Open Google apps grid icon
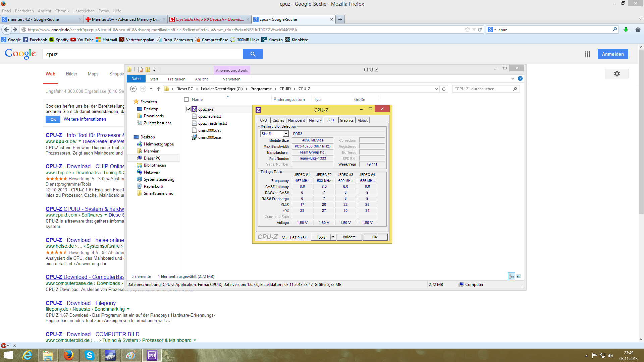This screenshot has height=362, width=644. 587,54
